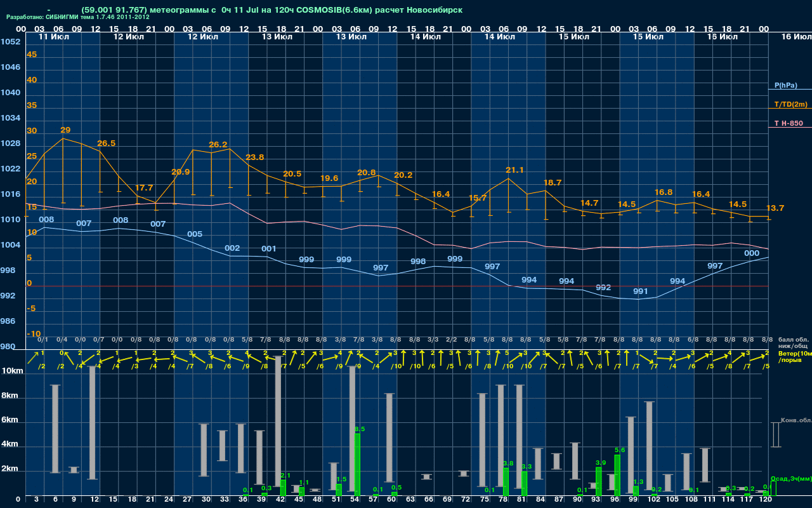Image resolution: width=812 pixels, height=508 pixels.
Task: Click the 20.9 temperature value
Action: click(x=181, y=172)
